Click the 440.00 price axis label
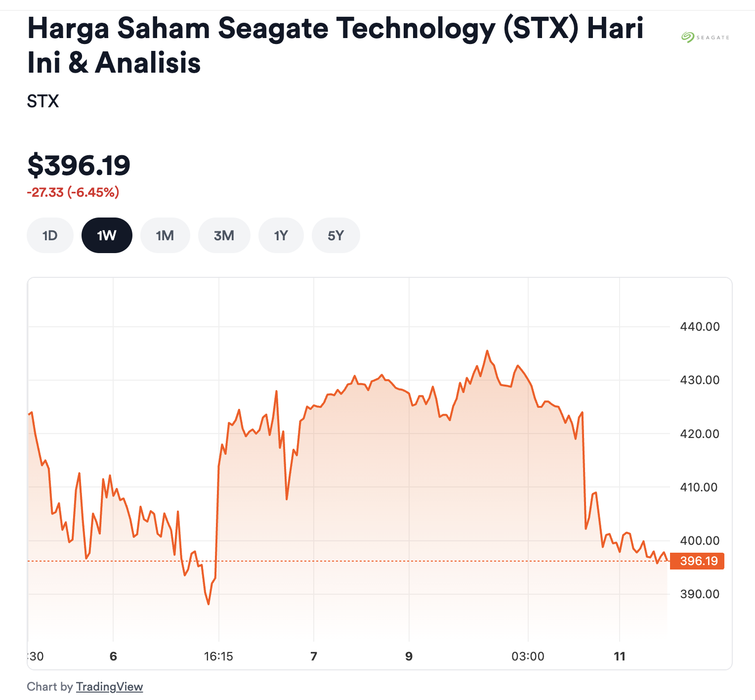 (x=700, y=326)
